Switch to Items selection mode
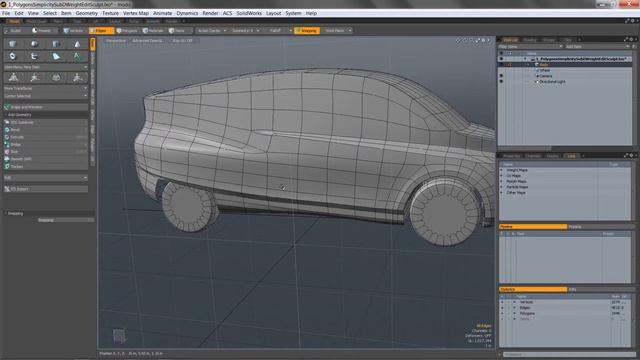Image resolution: width=640 pixels, height=360 pixels. 179,31
